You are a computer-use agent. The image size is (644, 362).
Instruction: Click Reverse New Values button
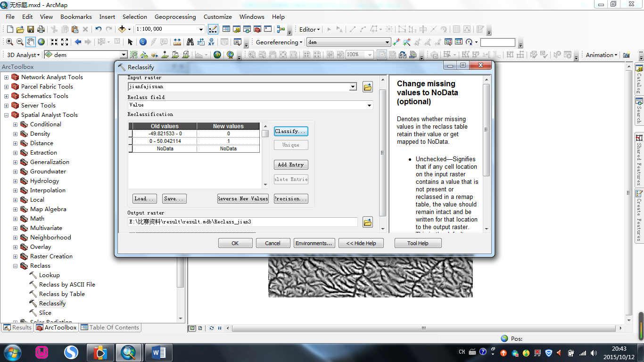point(243,198)
